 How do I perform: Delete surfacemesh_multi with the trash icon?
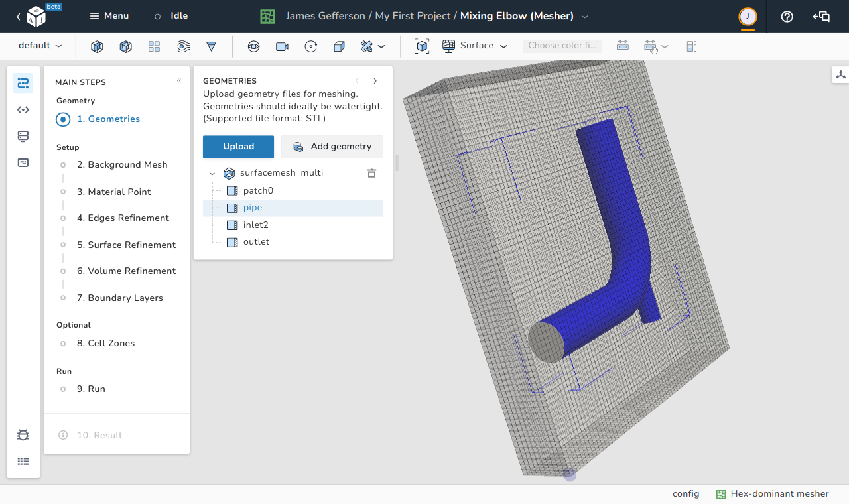[x=372, y=173]
